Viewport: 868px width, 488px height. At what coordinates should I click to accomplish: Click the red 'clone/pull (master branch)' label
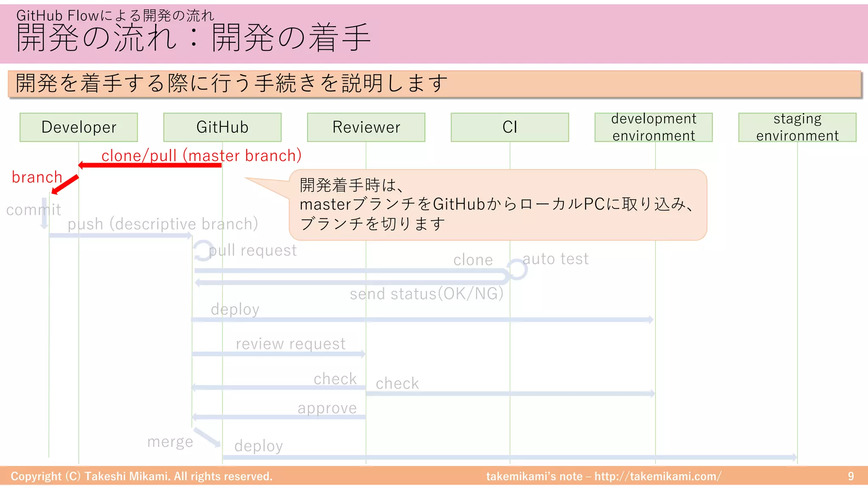(x=201, y=155)
